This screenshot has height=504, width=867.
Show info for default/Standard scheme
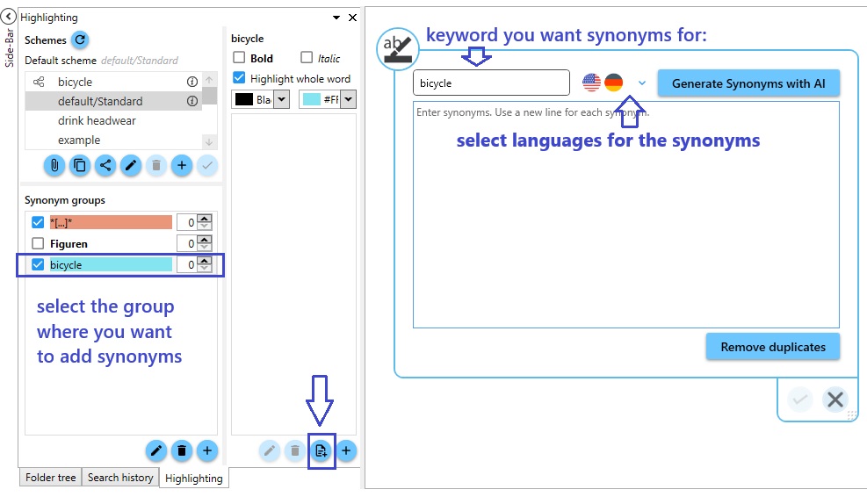pyautogui.click(x=191, y=102)
